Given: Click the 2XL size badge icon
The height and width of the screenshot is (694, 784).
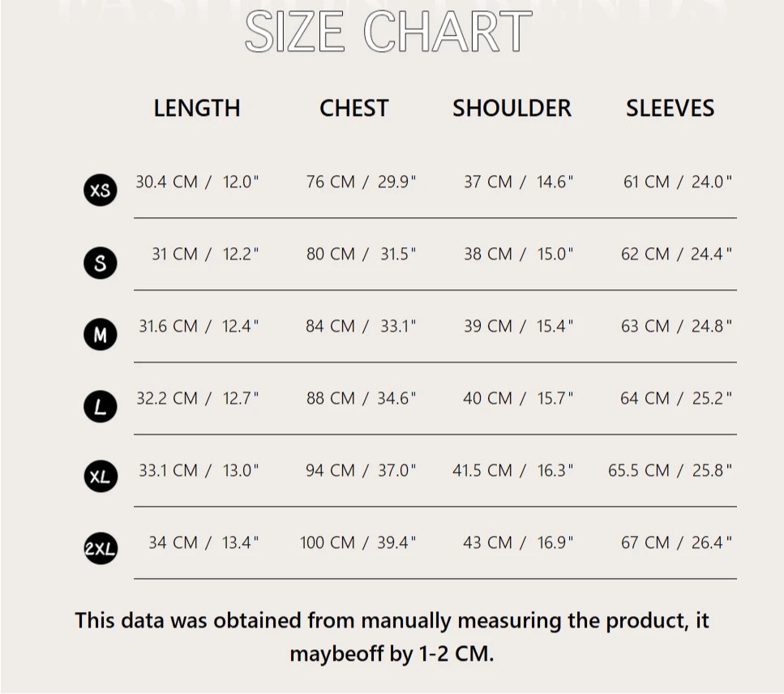Looking at the screenshot, I should click(x=101, y=549).
